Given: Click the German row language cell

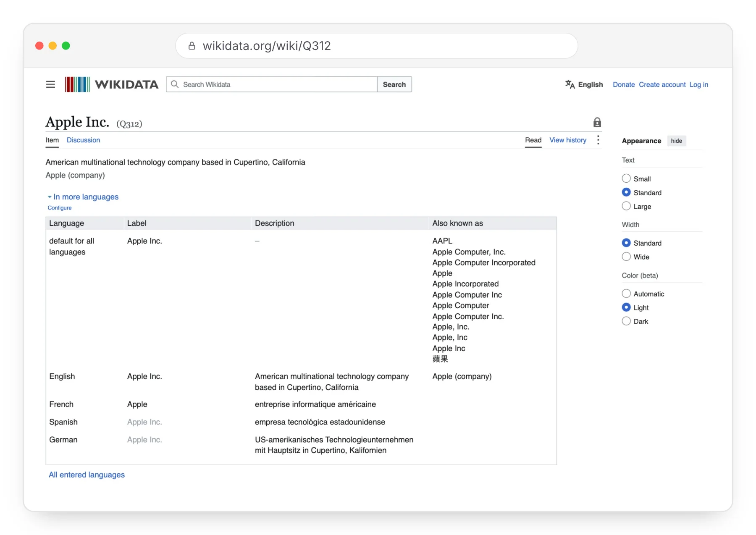Looking at the screenshot, I should pos(63,440).
